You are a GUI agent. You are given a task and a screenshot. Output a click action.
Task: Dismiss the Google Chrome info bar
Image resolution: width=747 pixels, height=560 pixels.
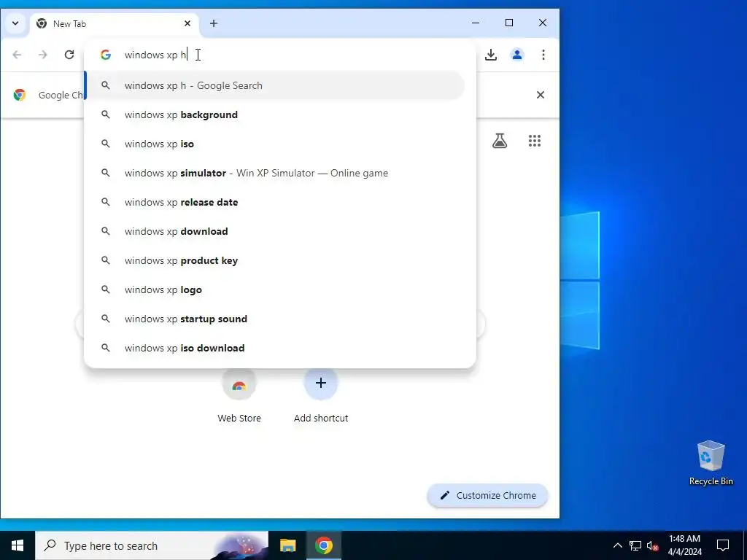point(541,95)
